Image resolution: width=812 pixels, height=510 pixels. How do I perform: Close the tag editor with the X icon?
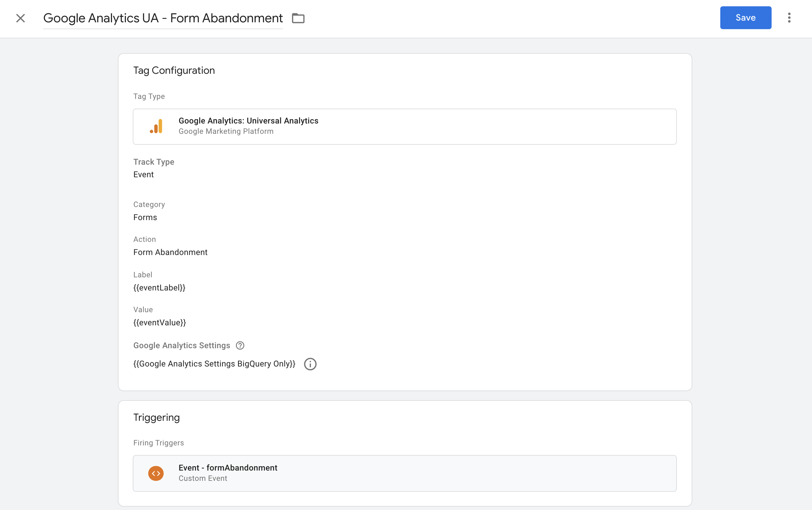(21, 18)
